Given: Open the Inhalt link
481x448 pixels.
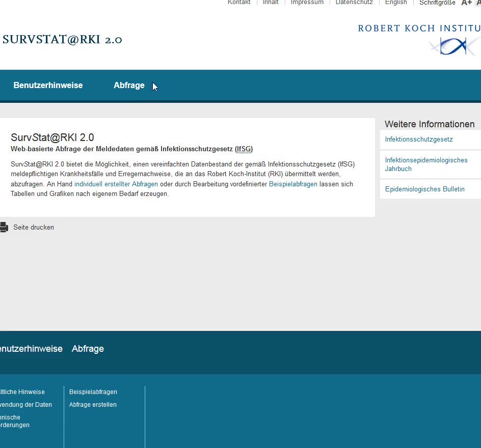Looking at the screenshot, I should point(271,3).
